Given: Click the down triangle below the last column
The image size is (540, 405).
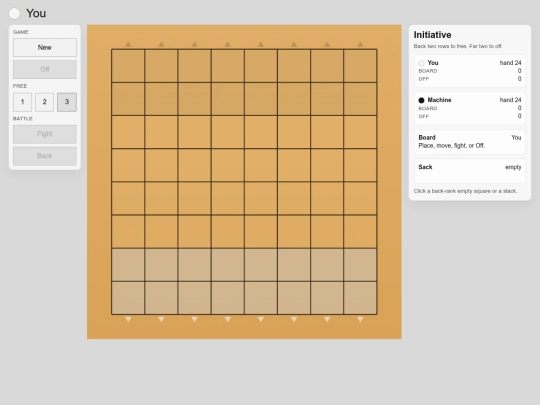Looking at the screenshot, I should (x=360, y=320).
